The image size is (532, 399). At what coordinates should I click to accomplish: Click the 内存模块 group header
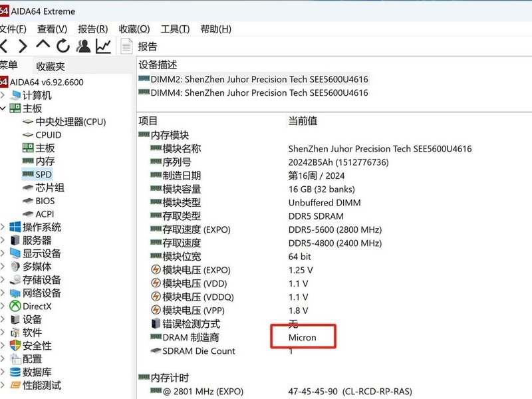click(x=164, y=135)
